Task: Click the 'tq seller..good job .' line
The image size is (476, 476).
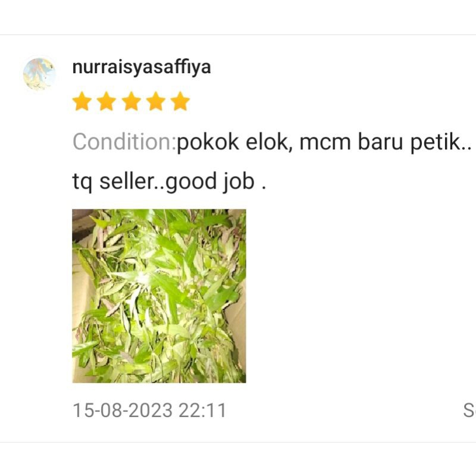Action: point(170,181)
